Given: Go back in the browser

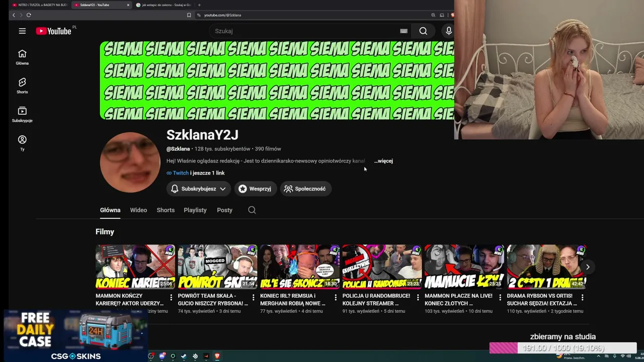Looking at the screenshot, I should 14,15.
